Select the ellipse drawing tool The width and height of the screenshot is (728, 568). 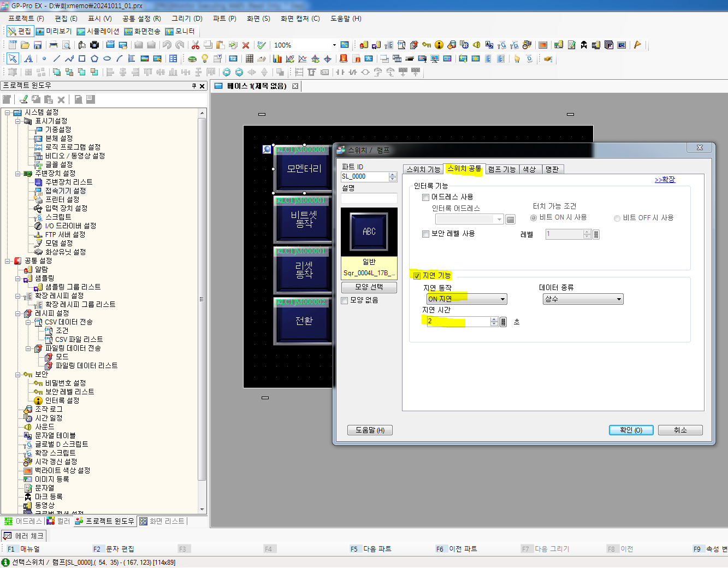coord(107,58)
